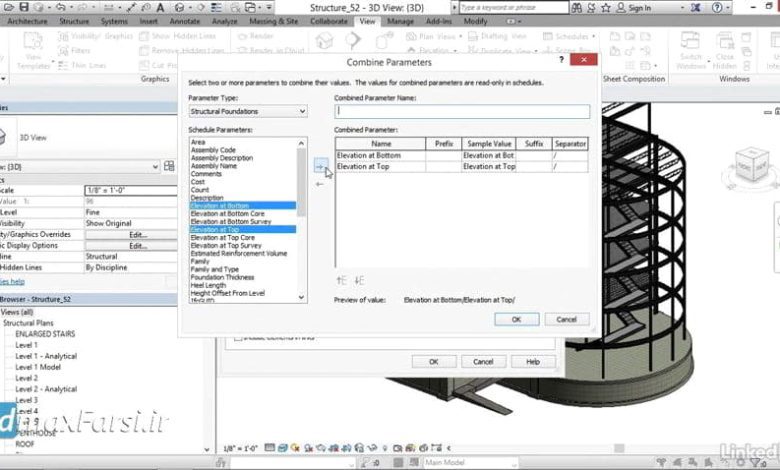Viewport: 780px width, 470px height.
Task: Switch to the Annotate ribbon tab
Action: (183, 20)
